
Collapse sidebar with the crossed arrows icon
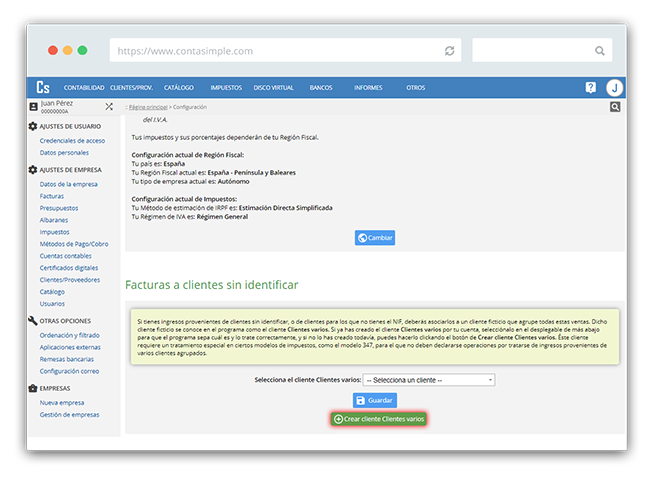(x=109, y=106)
